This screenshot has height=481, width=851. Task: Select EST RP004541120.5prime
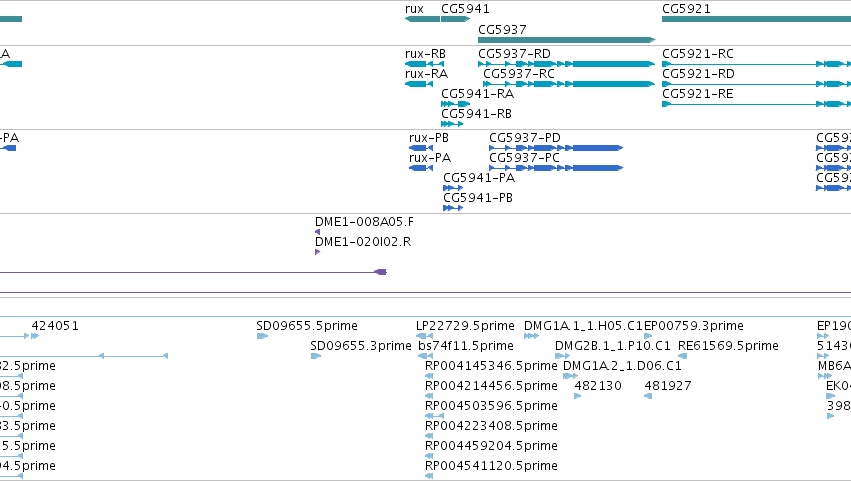pyautogui.click(x=491, y=466)
